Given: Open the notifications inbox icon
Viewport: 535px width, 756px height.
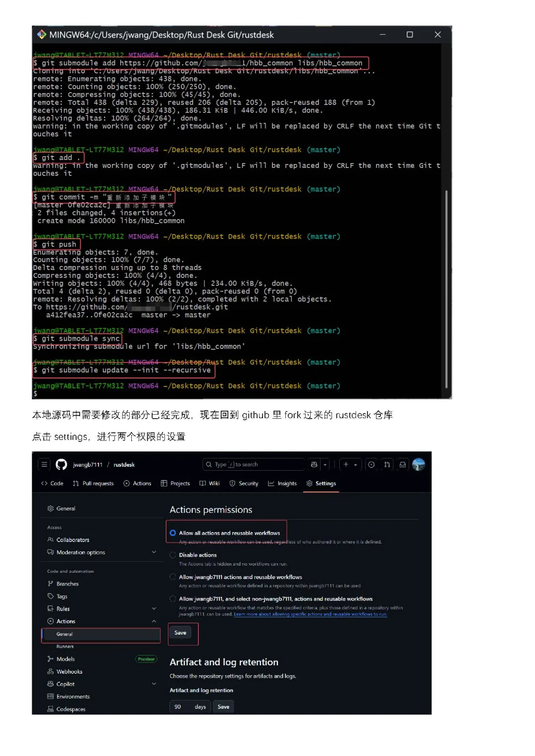Looking at the screenshot, I should [402, 464].
